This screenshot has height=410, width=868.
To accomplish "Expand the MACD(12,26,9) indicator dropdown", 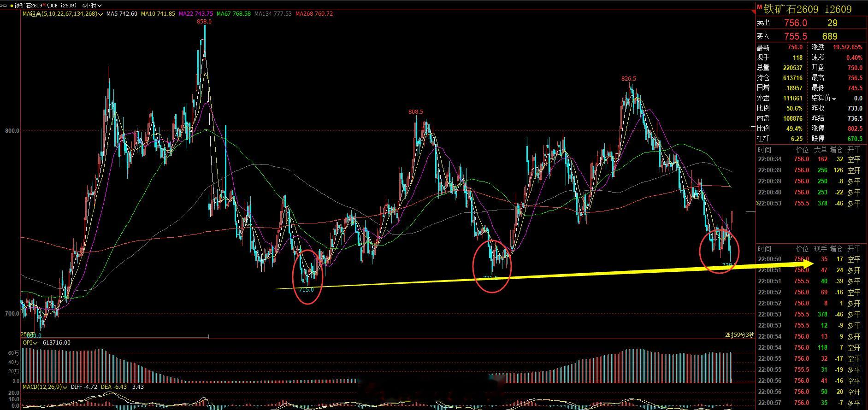I will coord(65,387).
